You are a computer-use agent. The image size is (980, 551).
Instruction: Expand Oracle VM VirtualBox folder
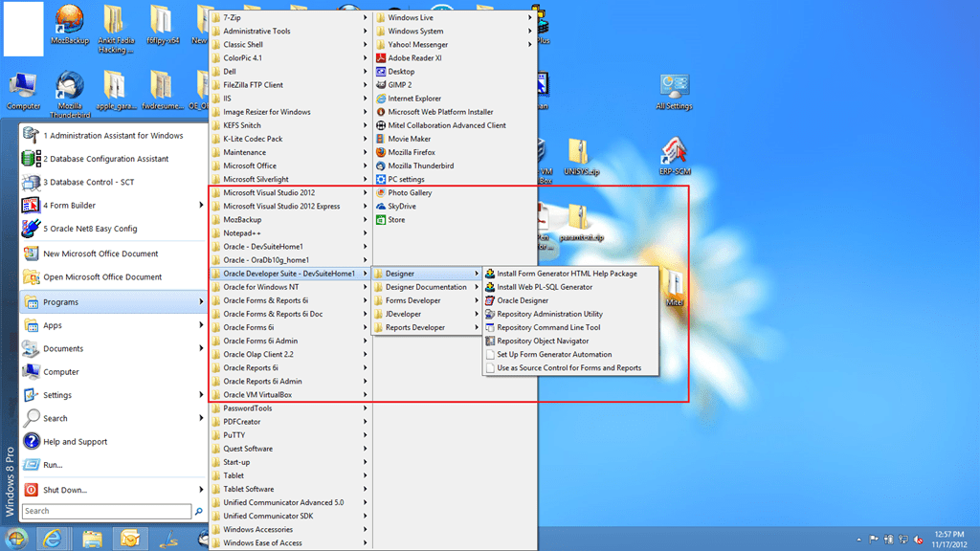tap(290, 395)
